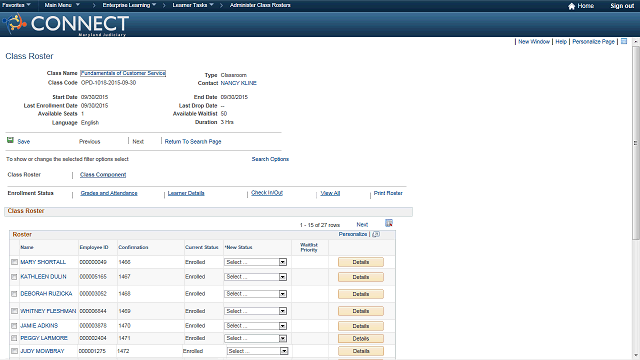Click the vertical page scrollbar

coord(636,143)
